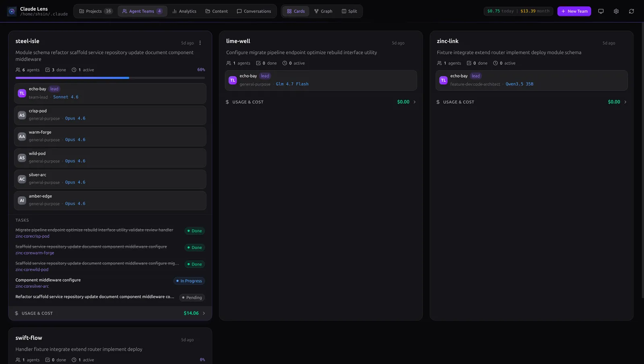
Task: Go to the Analytics tab
Action: pyautogui.click(x=184, y=11)
